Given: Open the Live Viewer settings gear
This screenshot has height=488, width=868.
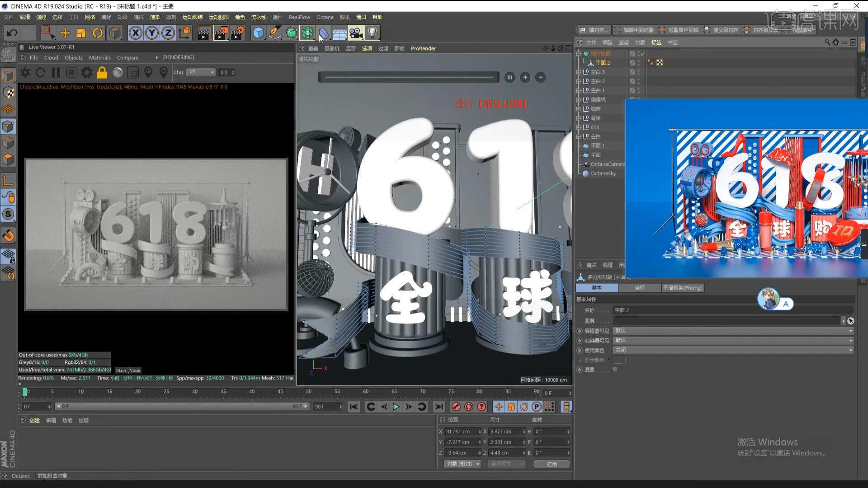Looking at the screenshot, I should pos(86,73).
